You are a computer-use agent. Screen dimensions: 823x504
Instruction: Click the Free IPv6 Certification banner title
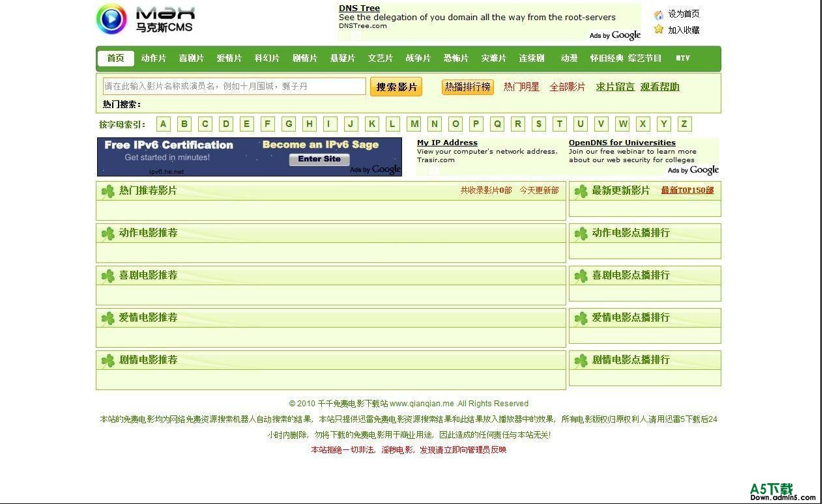(169, 145)
